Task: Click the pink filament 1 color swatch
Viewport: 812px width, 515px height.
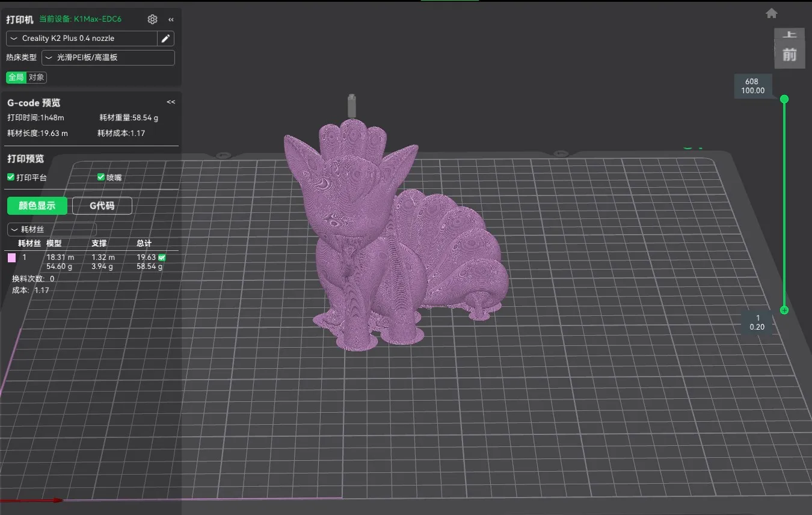Action: 11,257
